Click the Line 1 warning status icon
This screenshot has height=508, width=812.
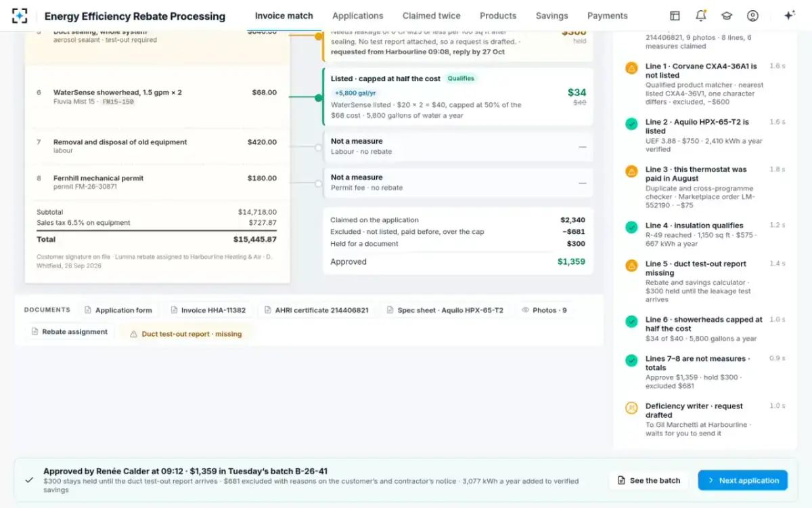coord(631,68)
